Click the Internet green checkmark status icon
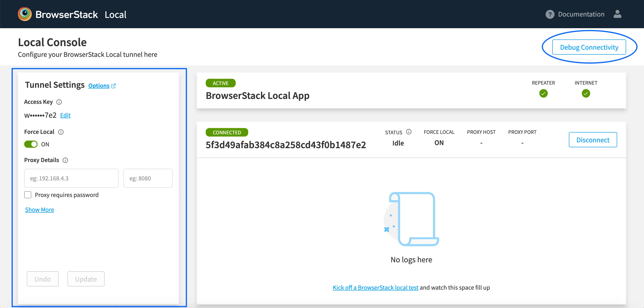 click(586, 94)
